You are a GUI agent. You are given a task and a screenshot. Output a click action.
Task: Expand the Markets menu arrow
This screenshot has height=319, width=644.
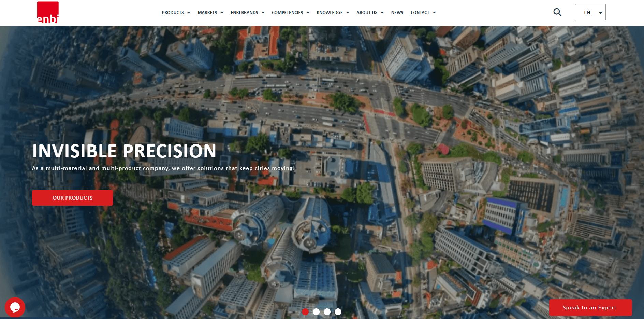tap(222, 13)
